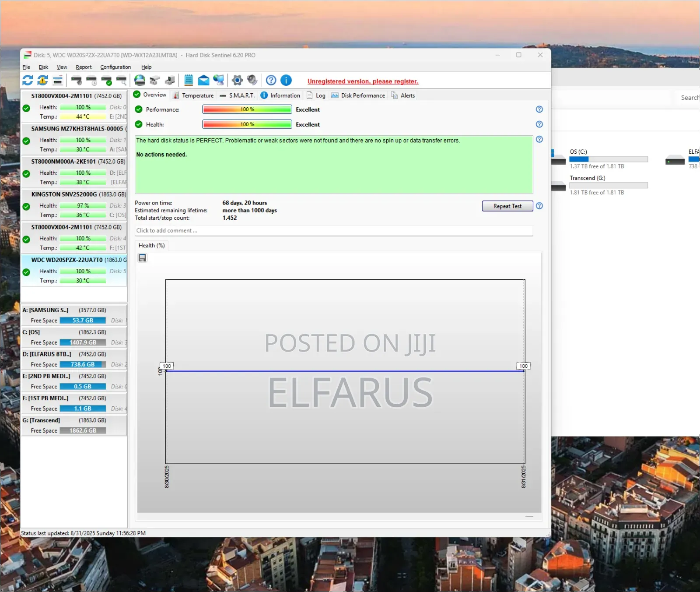Click the envelope email toolbar icon
Image resolution: width=700 pixels, height=592 pixels.
(x=203, y=80)
